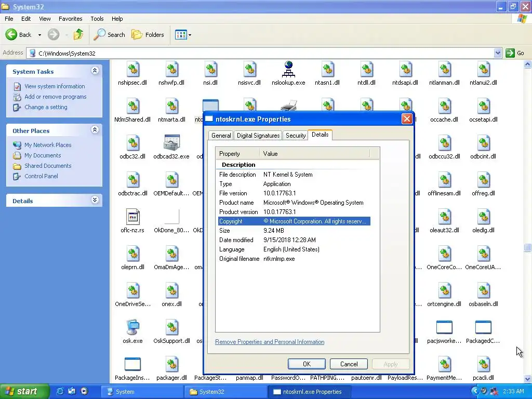Select the osk.exe keyboard icon
The width and height of the screenshot is (532, 399).
tap(132, 327)
